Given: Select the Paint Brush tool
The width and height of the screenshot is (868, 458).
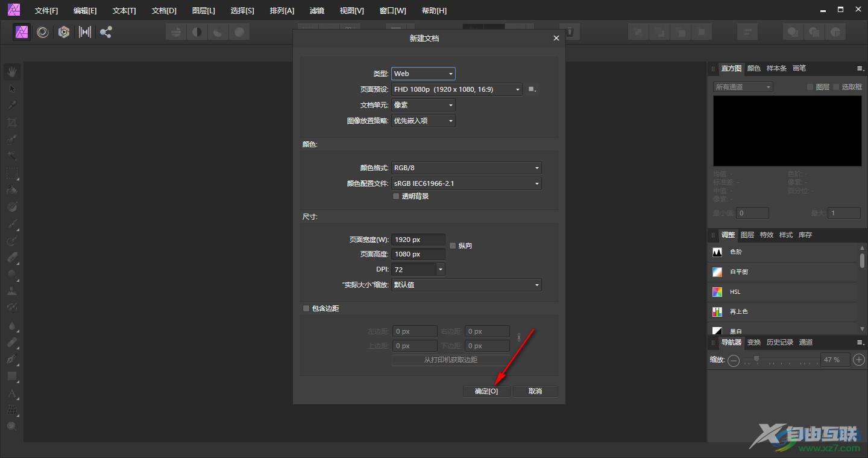Looking at the screenshot, I should [12, 224].
